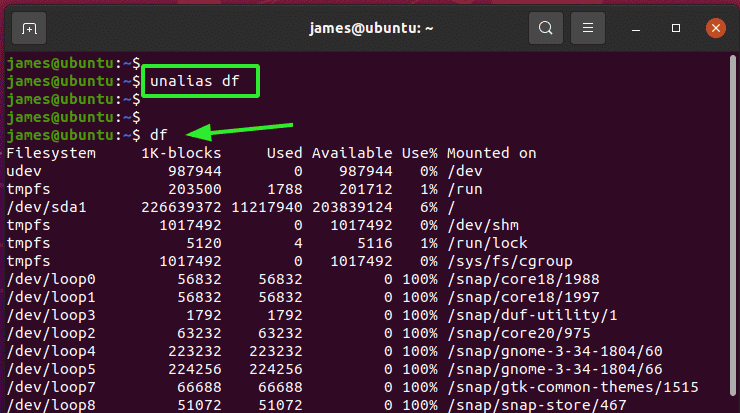The width and height of the screenshot is (740, 413).
Task: Click the terminal vertical scrollbar
Action: click(x=733, y=226)
